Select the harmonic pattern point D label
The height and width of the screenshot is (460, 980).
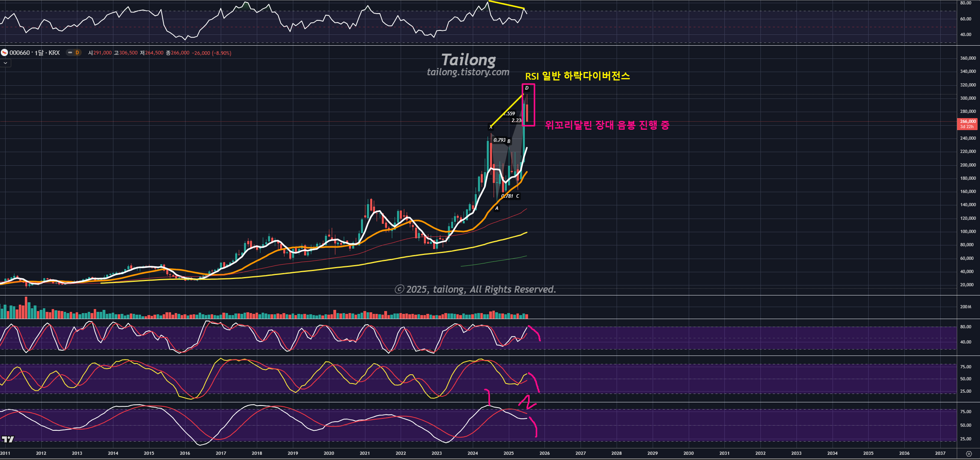[x=526, y=88]
